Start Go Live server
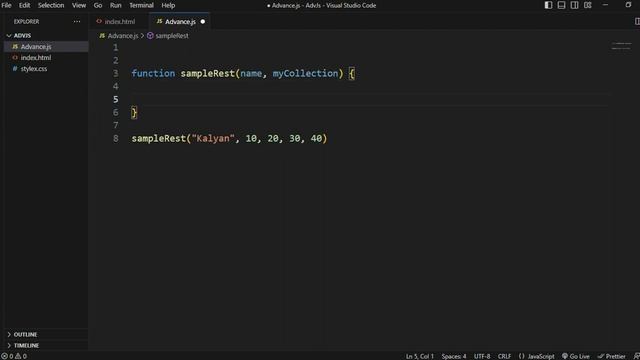The height and width of the screenshot is (360, 640). [x=576, y=356]
